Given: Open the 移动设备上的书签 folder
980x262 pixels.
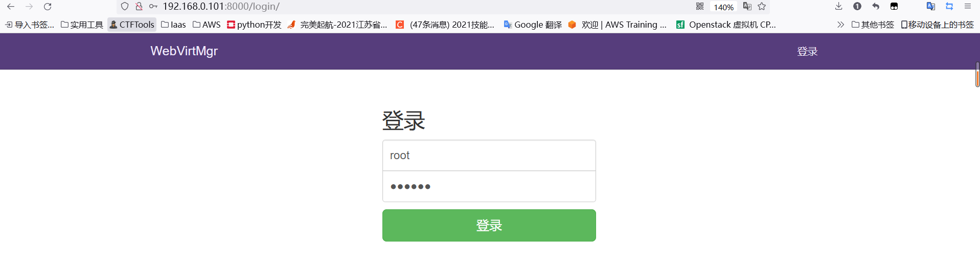Looking at the screenshot, I should coord(938,25).
